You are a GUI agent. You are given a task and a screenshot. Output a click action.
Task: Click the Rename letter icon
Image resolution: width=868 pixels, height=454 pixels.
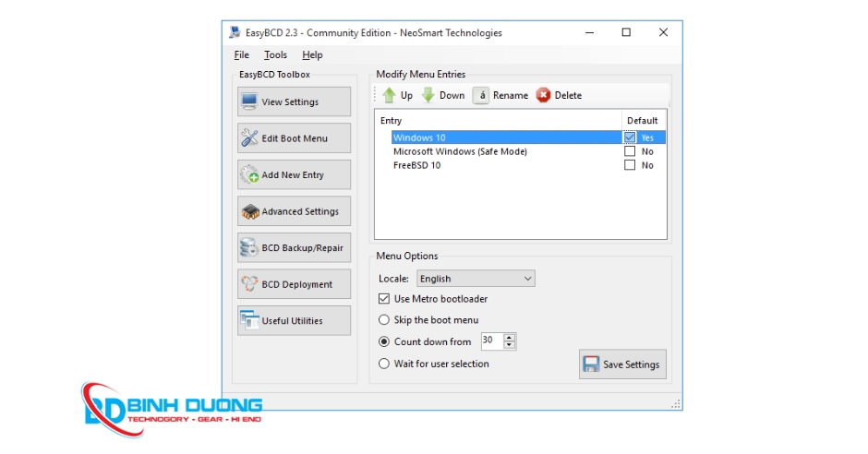click(482, 95)
